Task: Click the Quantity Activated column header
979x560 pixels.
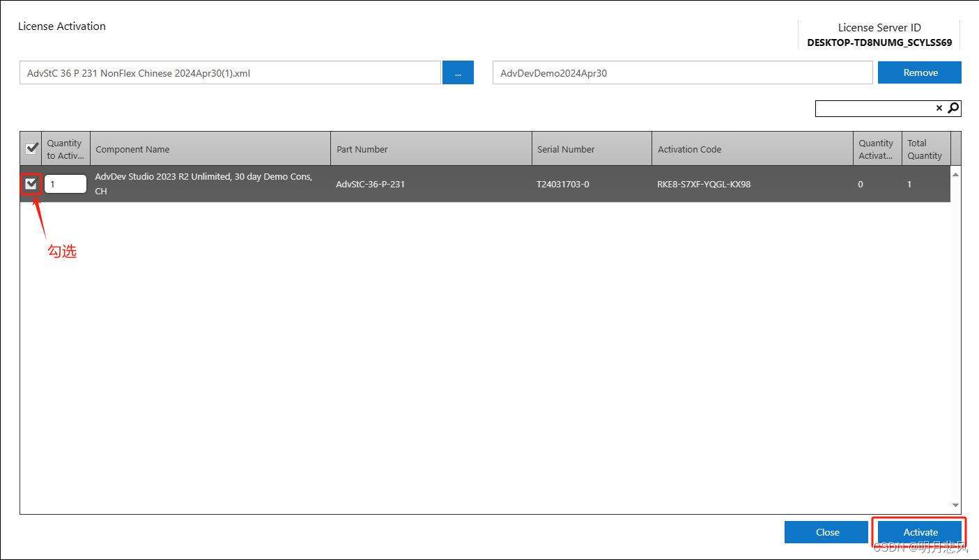Action: (877, 149)
